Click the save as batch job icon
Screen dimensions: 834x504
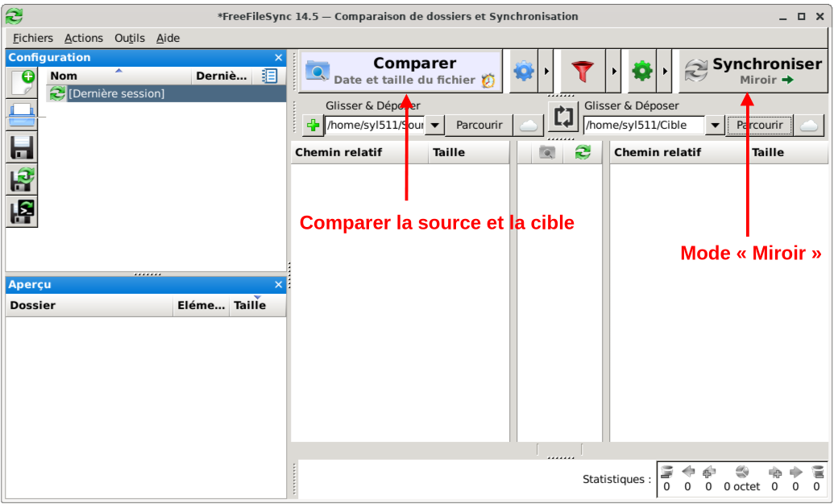22,211
